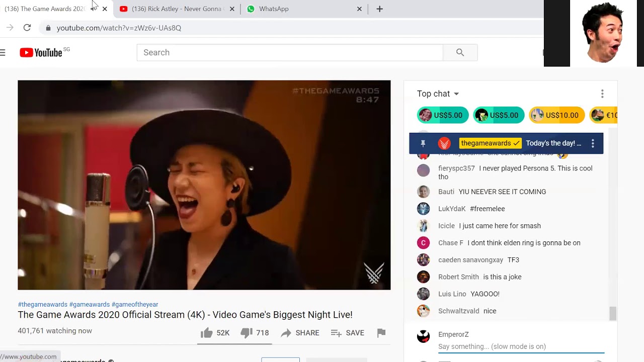The height and width of the screenshot is (362, 644).
Task: Click Schwaltzvald's 'nice' message
Action: click(490, 311)
